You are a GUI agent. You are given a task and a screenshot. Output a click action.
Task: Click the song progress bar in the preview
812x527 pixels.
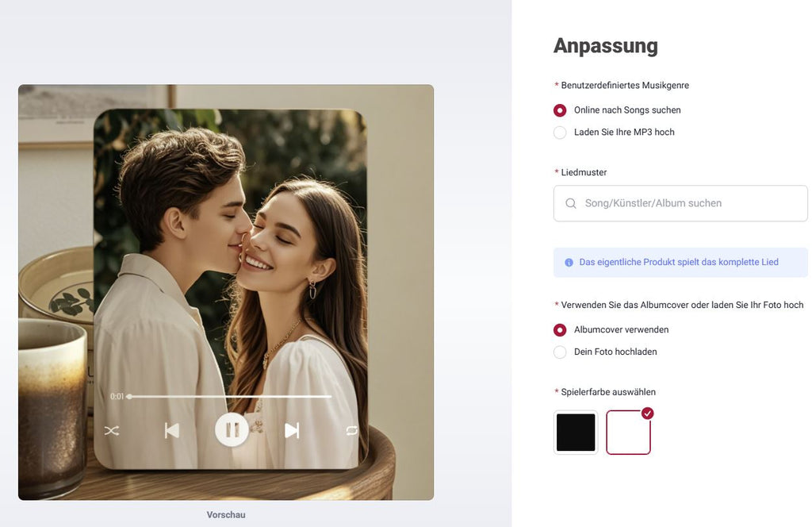[x=230, y=396]
